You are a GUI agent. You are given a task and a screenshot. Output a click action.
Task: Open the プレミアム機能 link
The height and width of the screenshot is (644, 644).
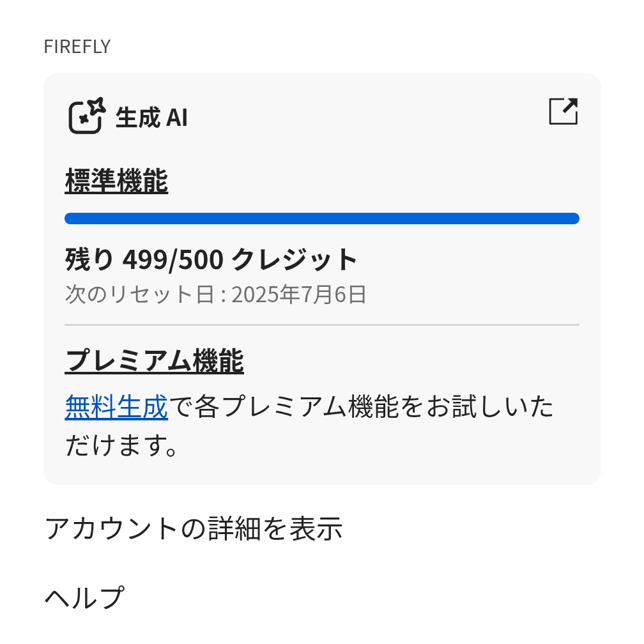pos(154,362)
